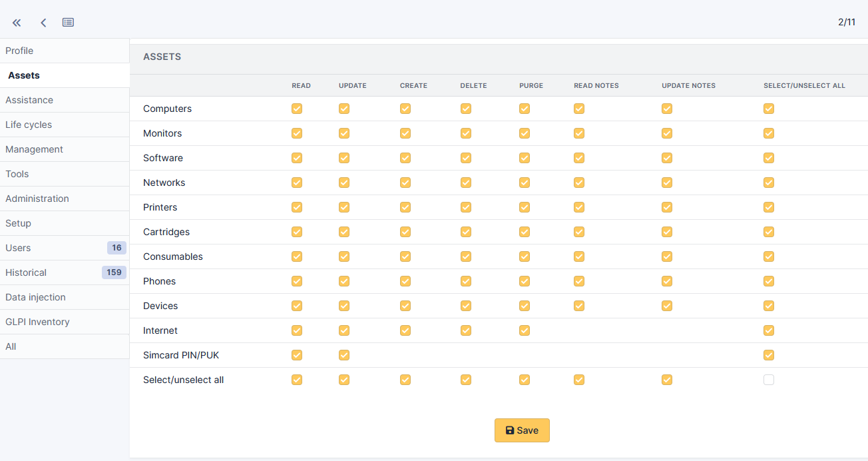Switch to the Assistance tab

(29, 100)
